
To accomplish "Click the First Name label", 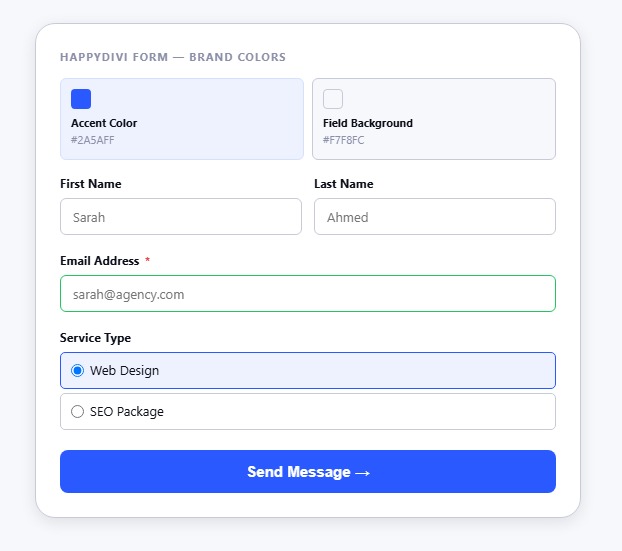I will click(x=91, y=184).
